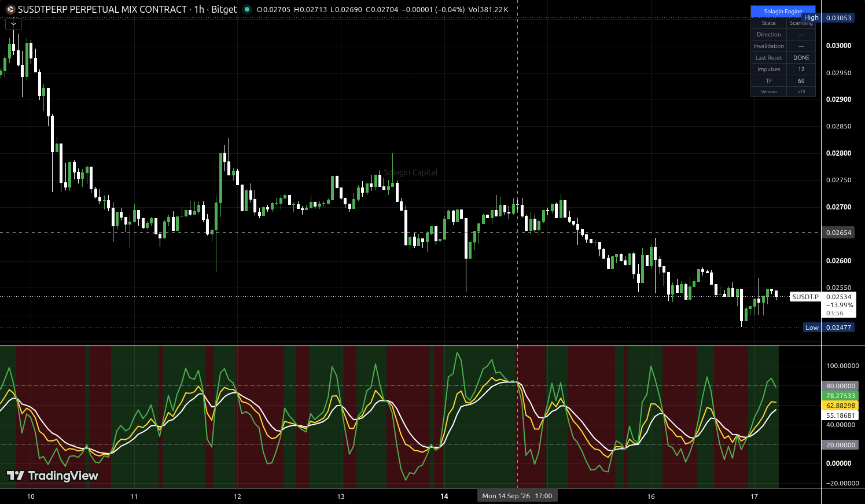Click the 0.03000 price scale label
Viewport: 865px width, 504px height.
[x=838, y=46]
